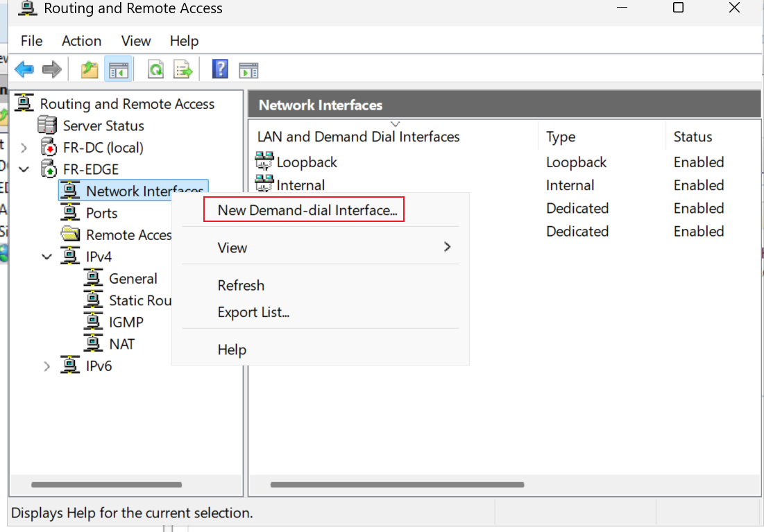Image resolution: width=764 pixels, height=532 pixels.
Task: Click the green Refresh toolbar icon
Action: [x=156, y=69]
